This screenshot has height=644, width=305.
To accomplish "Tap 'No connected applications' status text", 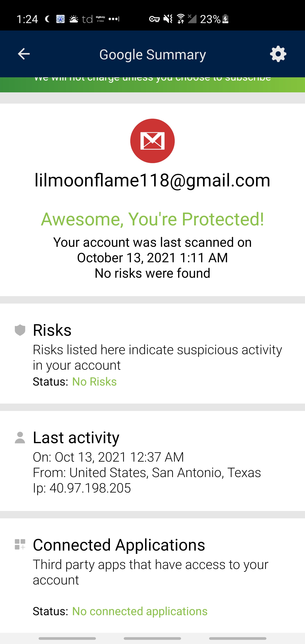I will [140, 611].
